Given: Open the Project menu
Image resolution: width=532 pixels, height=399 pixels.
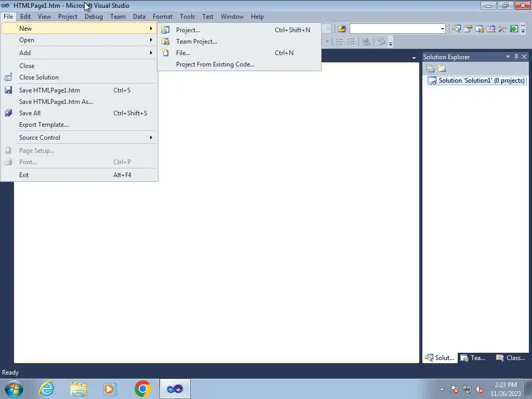Looking at the screenshot, I should [x=68, y=16].
